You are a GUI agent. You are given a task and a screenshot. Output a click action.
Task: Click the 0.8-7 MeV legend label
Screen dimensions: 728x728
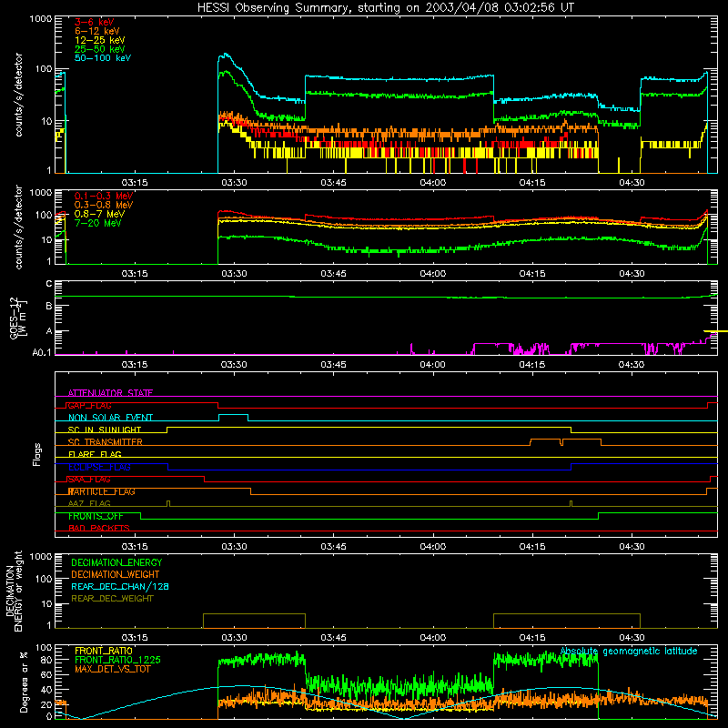coord(99,214)
